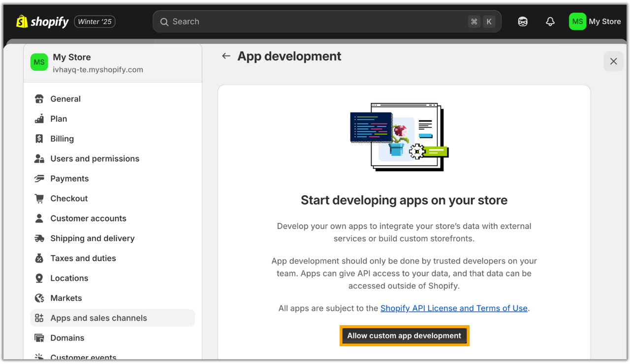Image resolution: width=630 pixels, height=364 pixels.
Task: Click the Checkout cart icon
Action: 39,199
